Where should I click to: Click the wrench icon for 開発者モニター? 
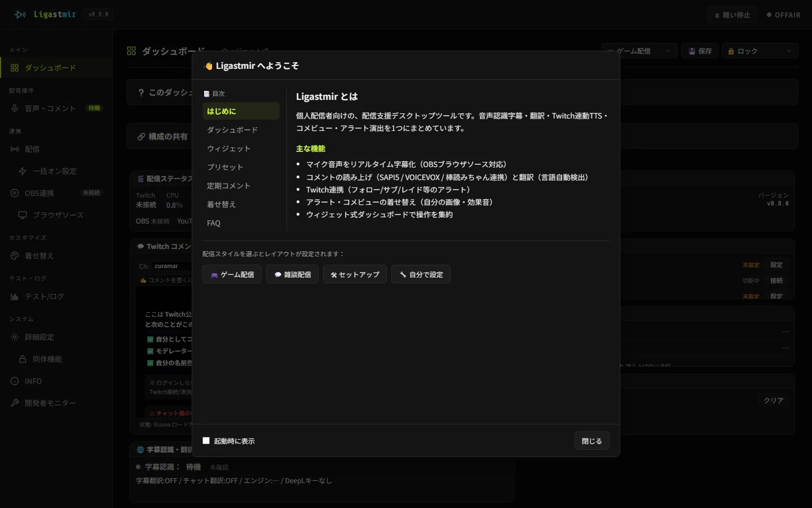(x=15, y=403)
